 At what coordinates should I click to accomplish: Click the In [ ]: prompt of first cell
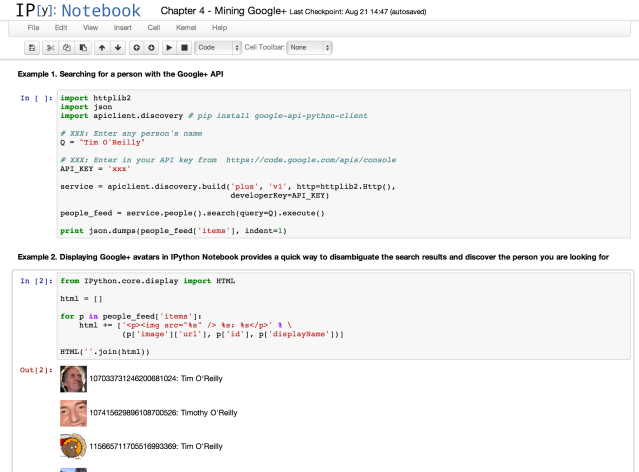[36, 98]
